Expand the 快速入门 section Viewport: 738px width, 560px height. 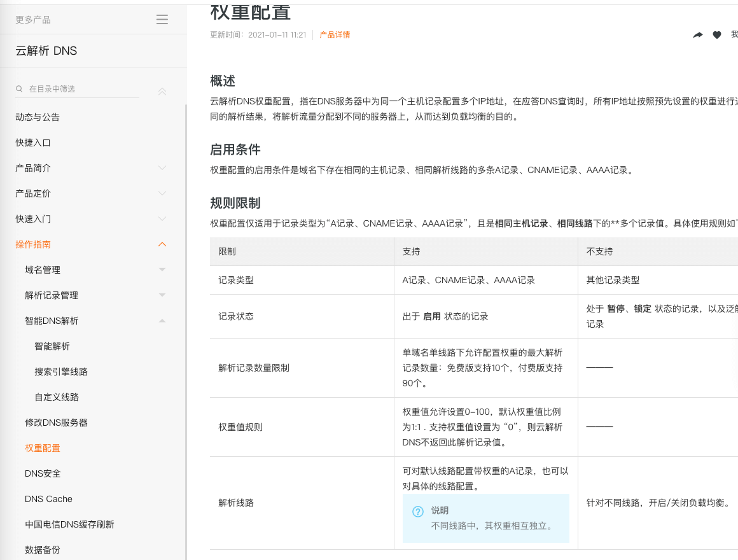click(x=162, y=219)
